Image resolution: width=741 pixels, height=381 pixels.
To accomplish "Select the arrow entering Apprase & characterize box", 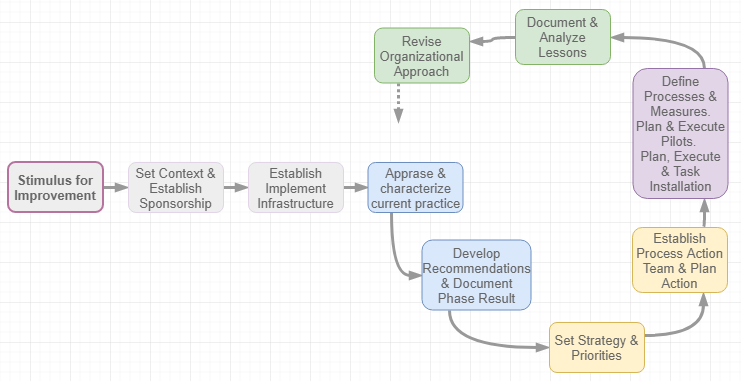I will pos(355,188).
